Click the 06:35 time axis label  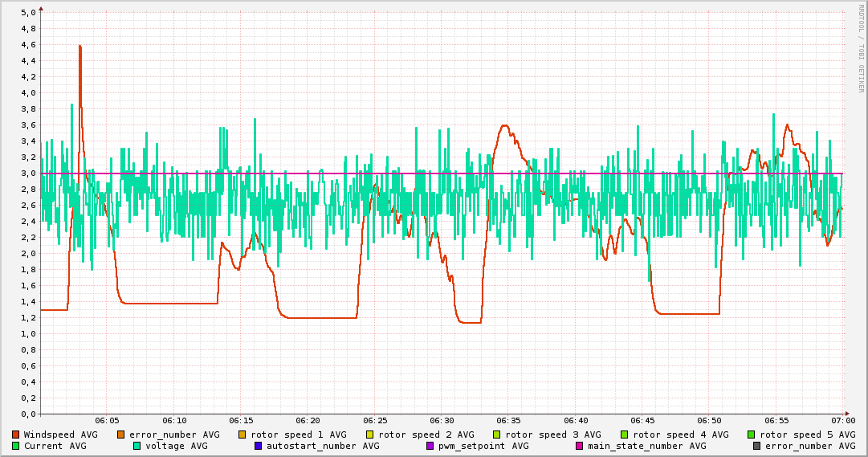tap(509, 420)
